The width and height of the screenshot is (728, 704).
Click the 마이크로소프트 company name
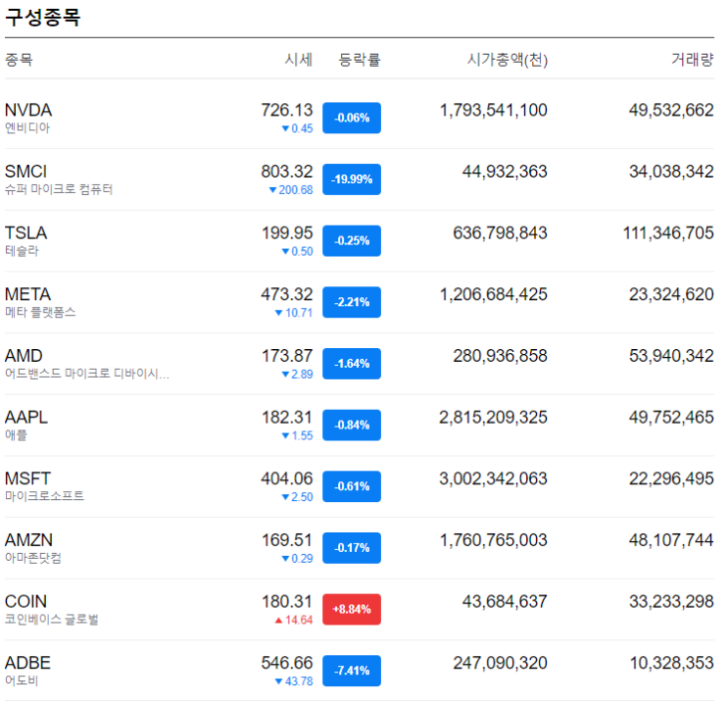click(x=44, y=496)
